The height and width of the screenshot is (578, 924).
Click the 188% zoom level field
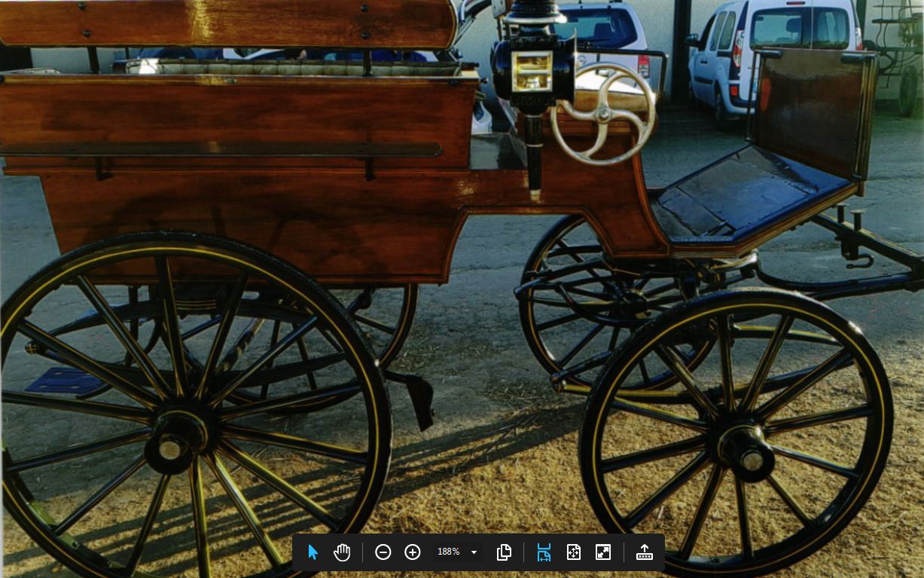(449, 552)
